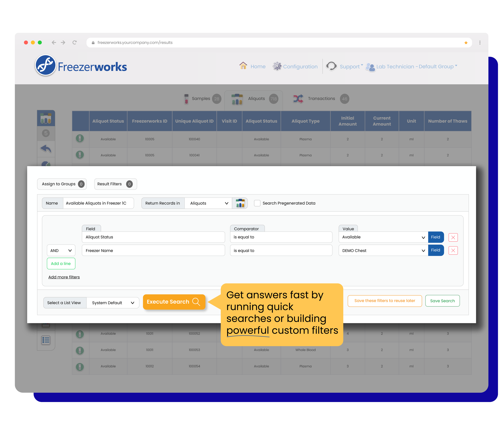Click Execute Search button
The image size is (504, 427).
174,302
